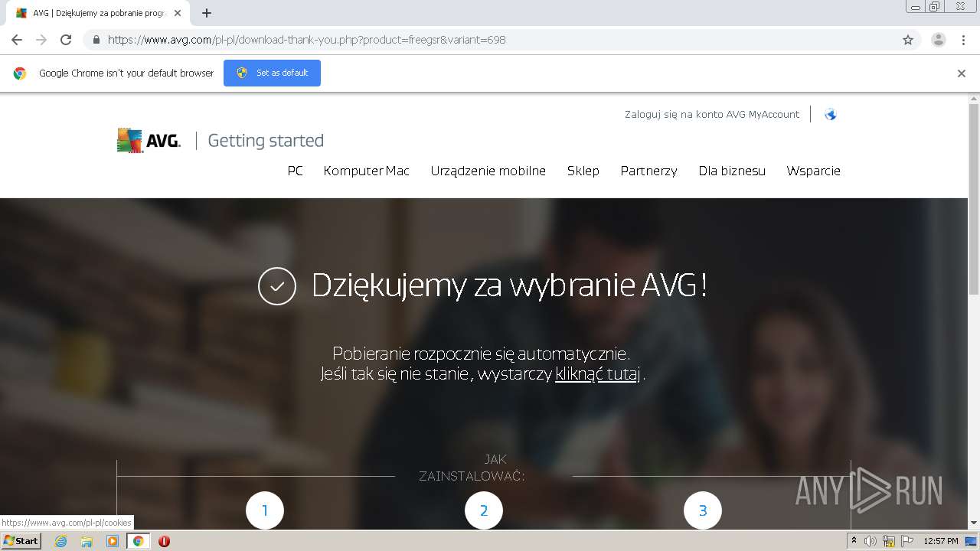
Task: Click Set as default button
Action: pos(272,73)
